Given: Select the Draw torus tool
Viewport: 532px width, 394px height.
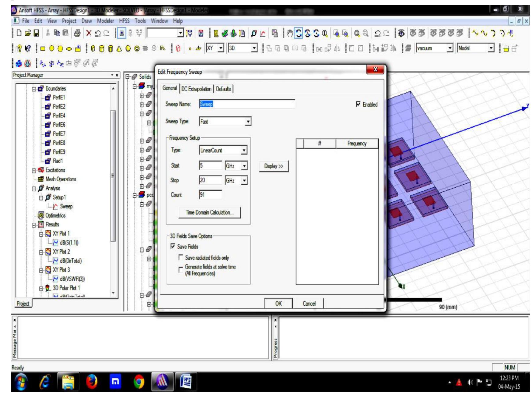Looking at the screenshot, I should (x=137, y=48).
